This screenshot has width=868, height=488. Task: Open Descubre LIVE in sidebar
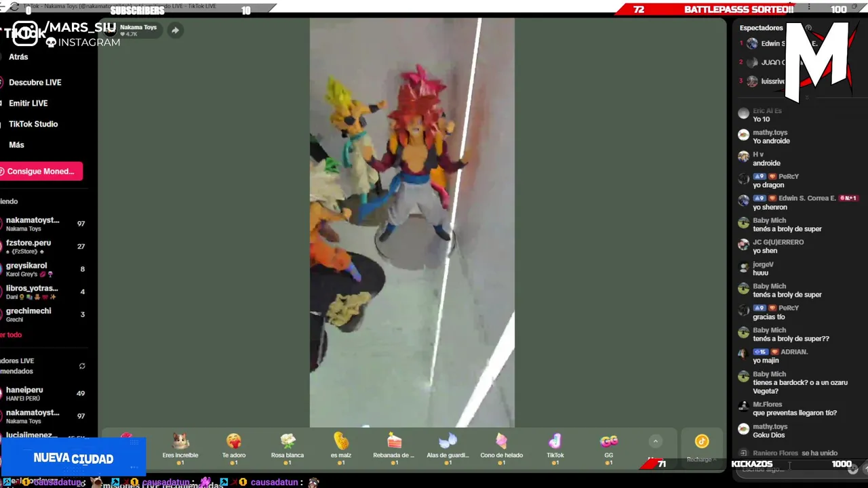point(35,82)
